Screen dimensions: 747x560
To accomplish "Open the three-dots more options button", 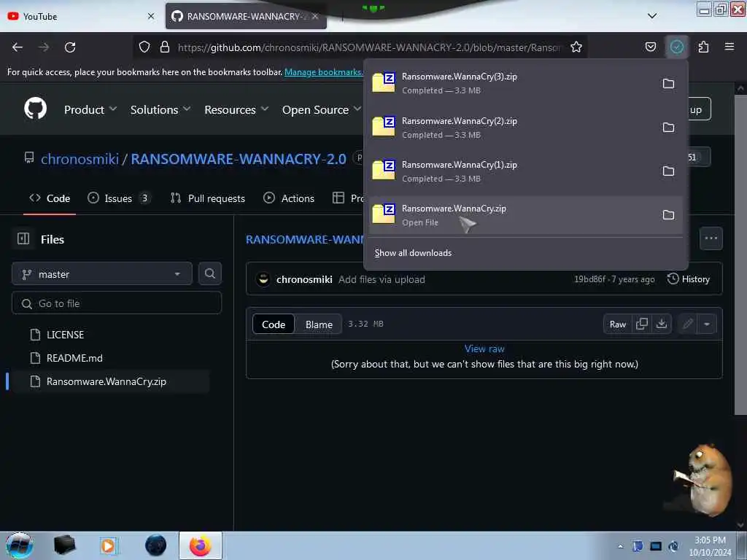I will (711, 238).
